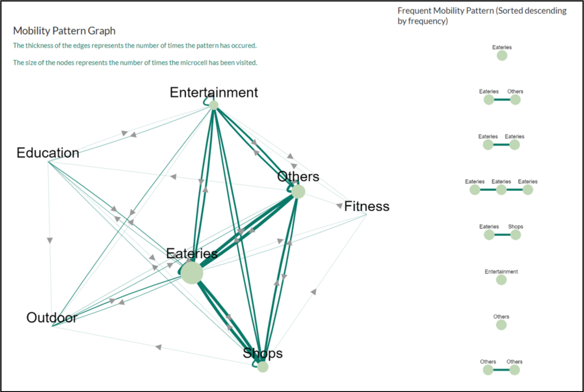Select Others node in the Eateries–Others pattern
This screenshot has width=584, height=392.
click(x=515, y=100)
